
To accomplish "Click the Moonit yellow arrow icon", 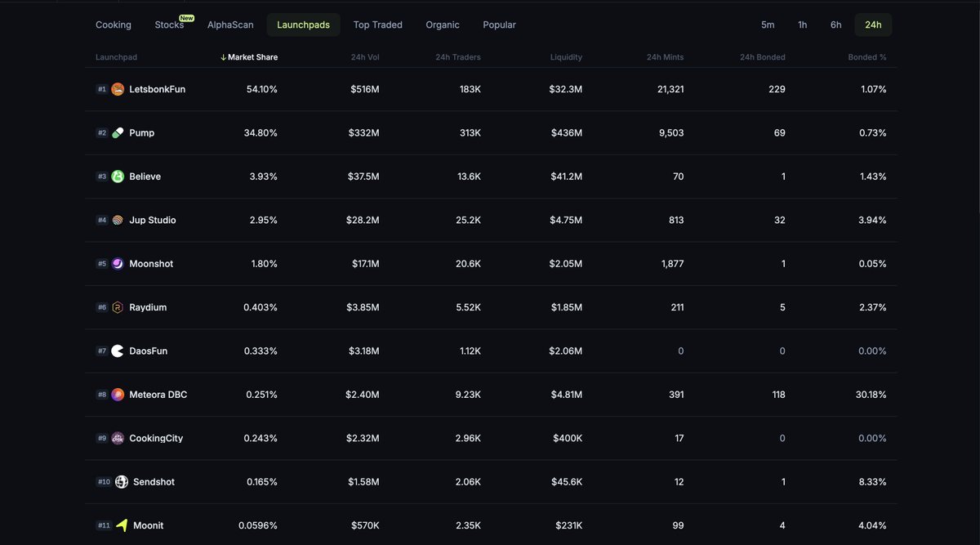I will click(122, 525).
